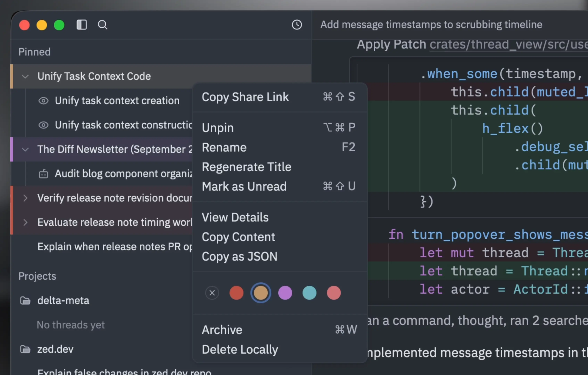Expand Verify release note revision chevron
Image resolution: width=588 pixels, height=375 pixels.
click(25, 198)
